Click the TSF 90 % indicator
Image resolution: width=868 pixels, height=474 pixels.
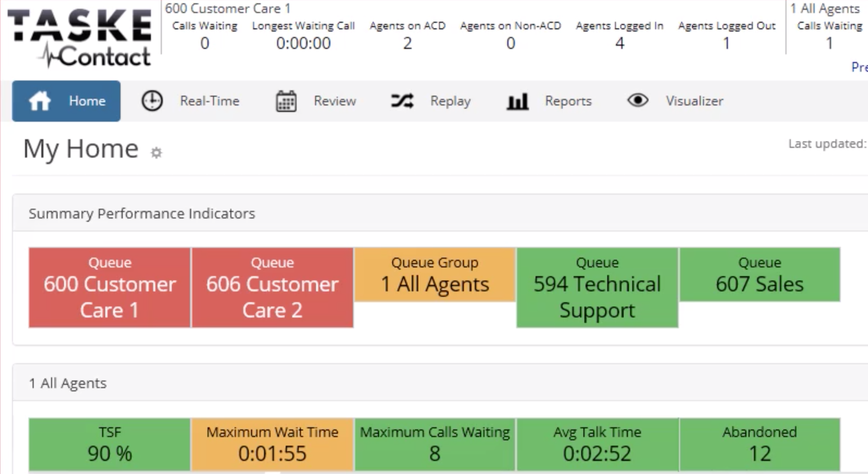[x=110, y=444]
